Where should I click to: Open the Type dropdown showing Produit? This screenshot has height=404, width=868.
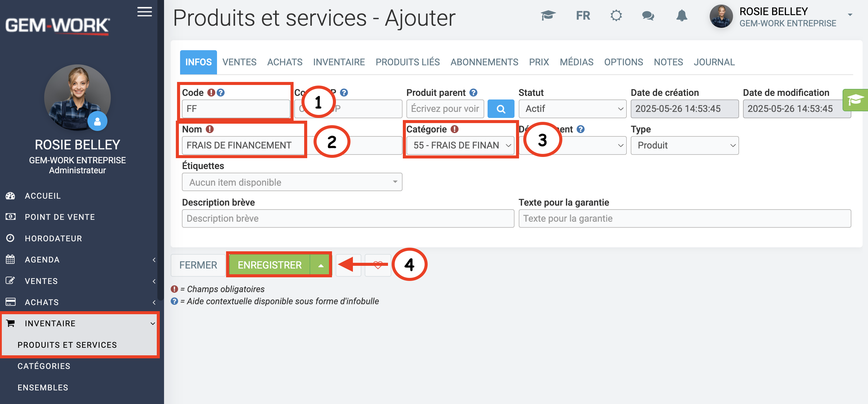pos(684,145)
